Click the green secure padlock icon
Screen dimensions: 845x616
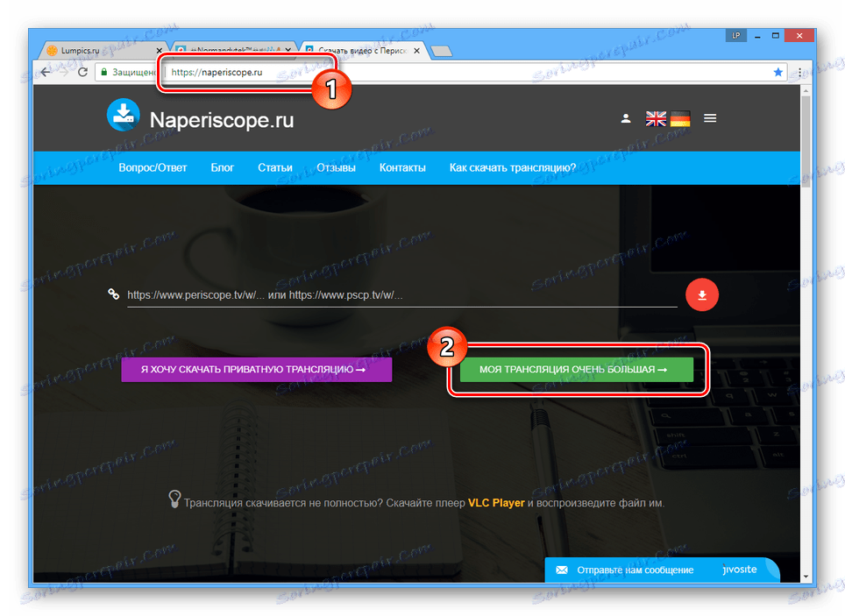(x=104, y=72)
